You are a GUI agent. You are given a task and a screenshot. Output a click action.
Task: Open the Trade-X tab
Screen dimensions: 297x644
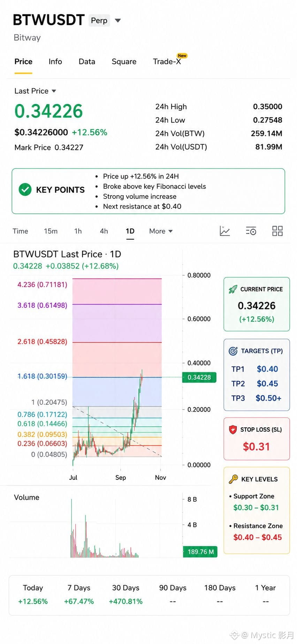click(x=167, y=62)
